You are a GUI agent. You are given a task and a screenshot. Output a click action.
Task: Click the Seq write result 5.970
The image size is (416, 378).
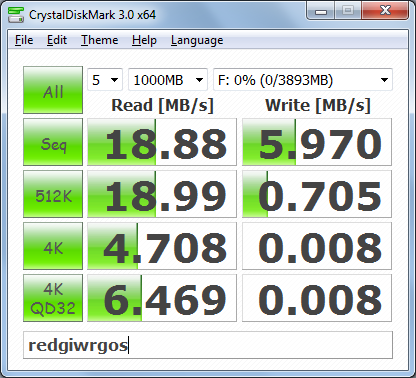click(317, 142)
